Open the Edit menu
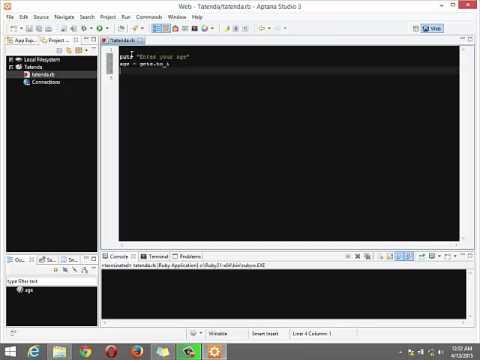Viewport: 480px width, 360px height. (x=23, y=17)
